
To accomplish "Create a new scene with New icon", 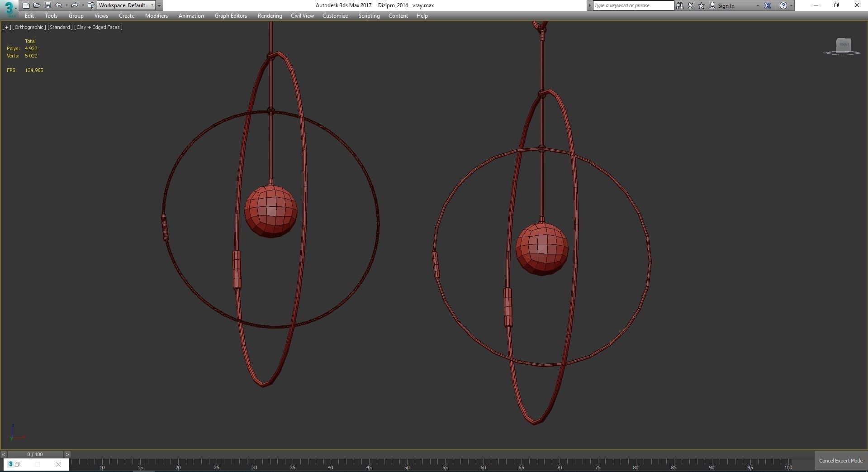I will click(26, 5).
